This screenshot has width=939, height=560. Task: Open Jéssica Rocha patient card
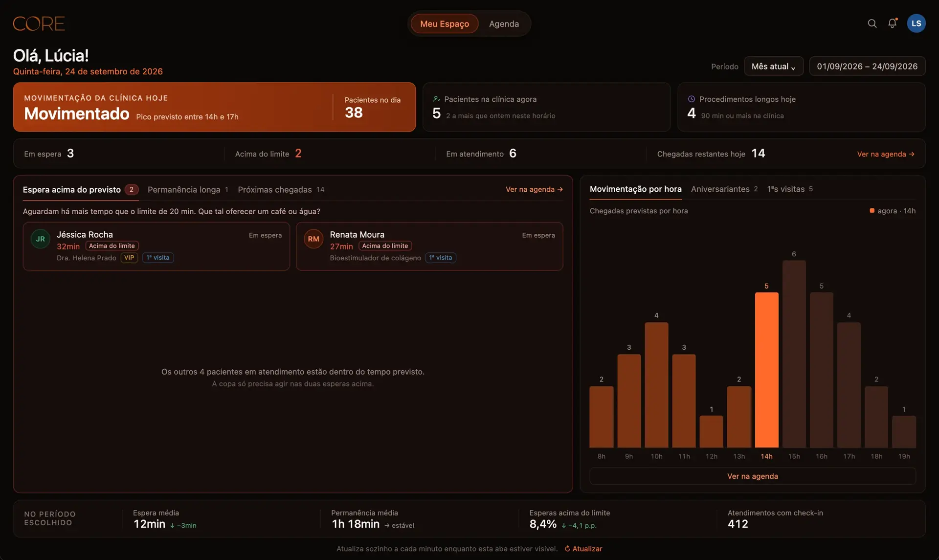(156, 246)
